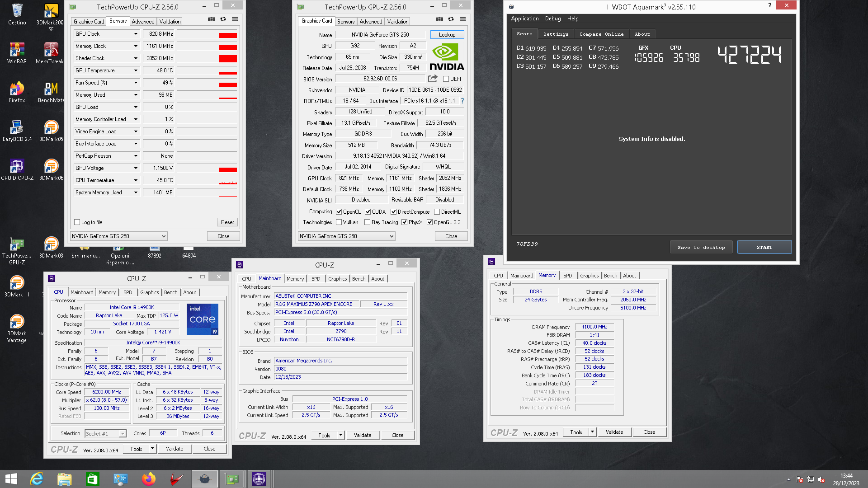The height and width of the screenshot is (488, 868).
Task: Toggle the Log to file checkbox
Action: [77, 222]
